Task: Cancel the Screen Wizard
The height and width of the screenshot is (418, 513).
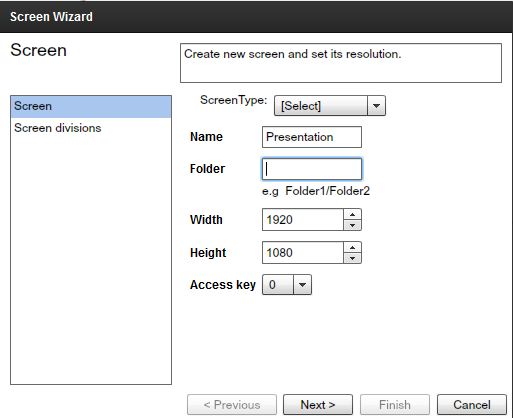Action: [472, 405]
